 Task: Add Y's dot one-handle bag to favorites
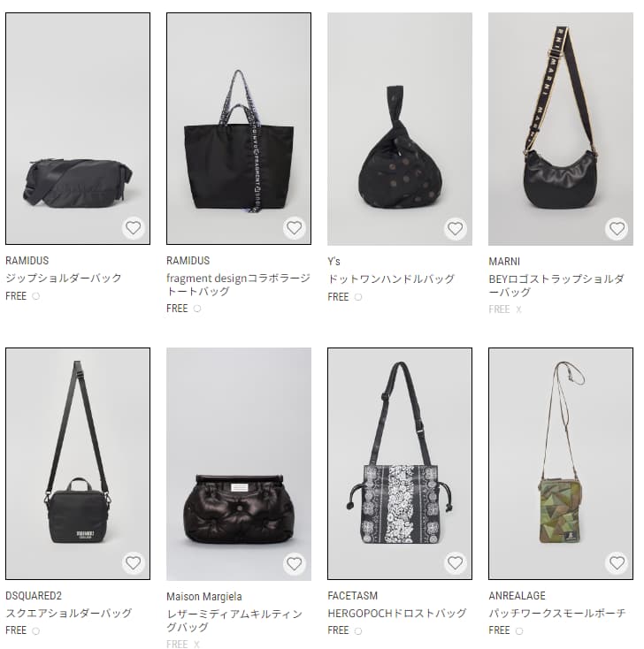(x=456, y=229)
